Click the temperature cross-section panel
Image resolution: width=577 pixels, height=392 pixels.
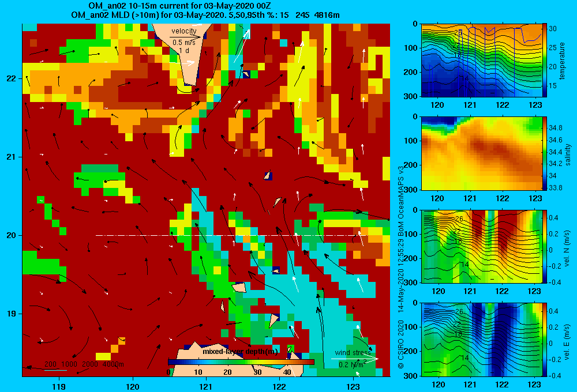pos(482,61)
